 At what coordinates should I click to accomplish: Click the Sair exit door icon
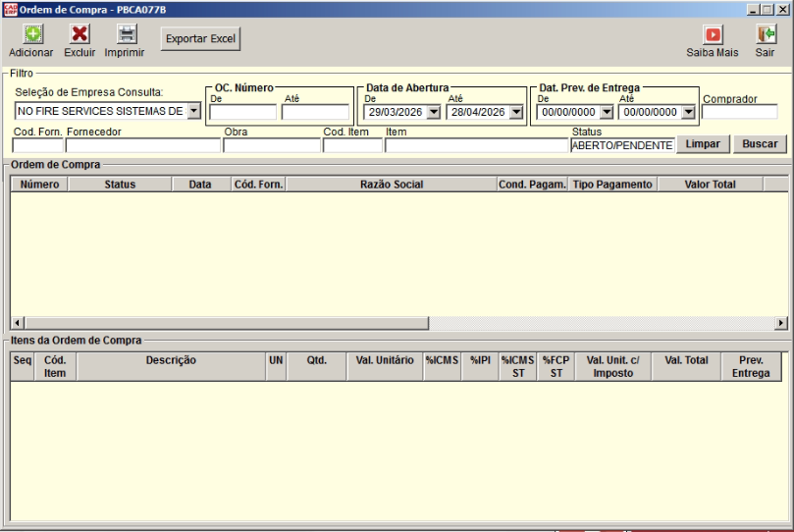click(767, 35)
